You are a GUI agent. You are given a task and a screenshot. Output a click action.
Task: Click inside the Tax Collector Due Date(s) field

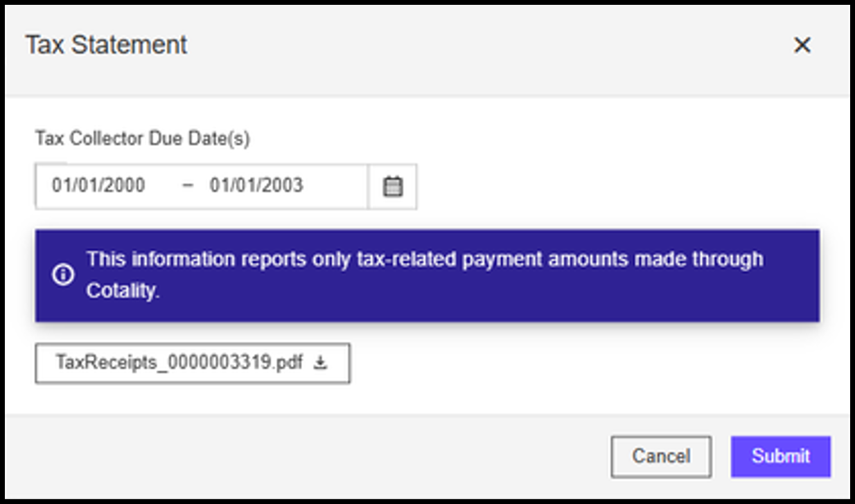coord(201,186)
